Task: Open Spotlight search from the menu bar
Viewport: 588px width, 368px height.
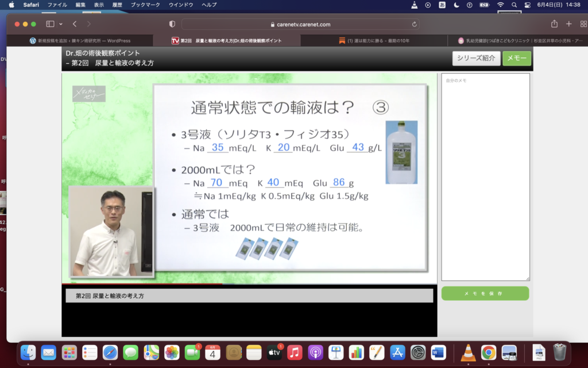Action: 514,6
